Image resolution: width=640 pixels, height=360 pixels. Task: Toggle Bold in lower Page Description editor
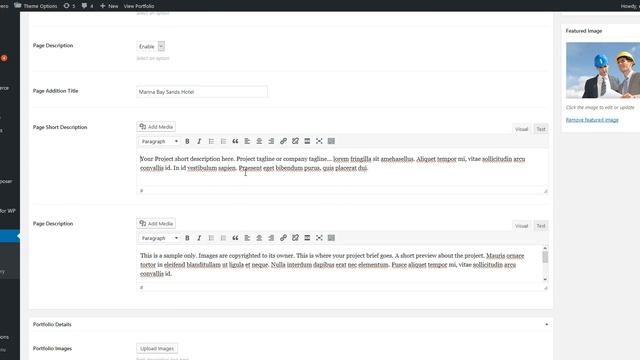187,238
